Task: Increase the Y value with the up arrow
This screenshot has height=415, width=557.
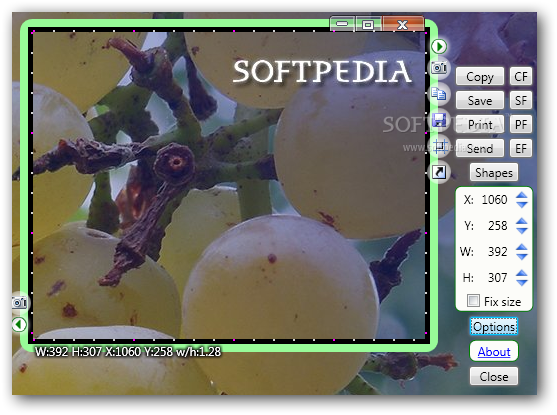Action: click(x=521, y=221)
